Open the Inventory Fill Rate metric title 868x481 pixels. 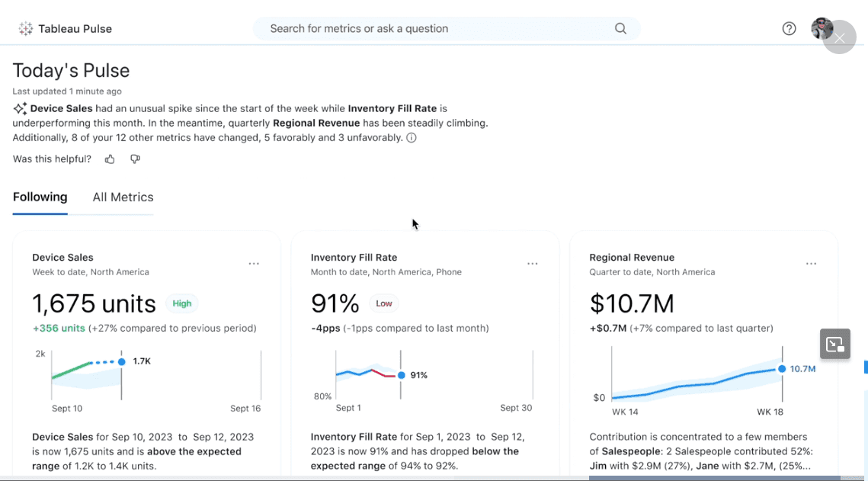pyautogui.click(x=354, y=258)
